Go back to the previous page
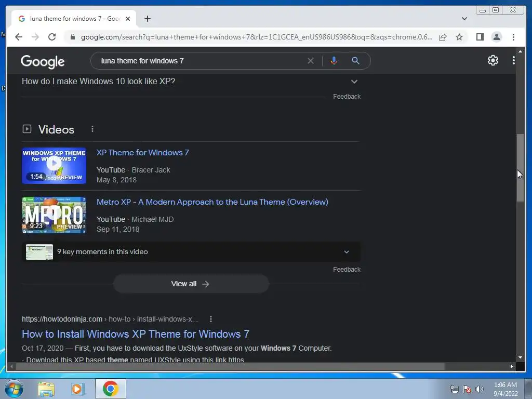Image resolution: width=532 pixels, height=399 pixels. [x=19, y=37]
